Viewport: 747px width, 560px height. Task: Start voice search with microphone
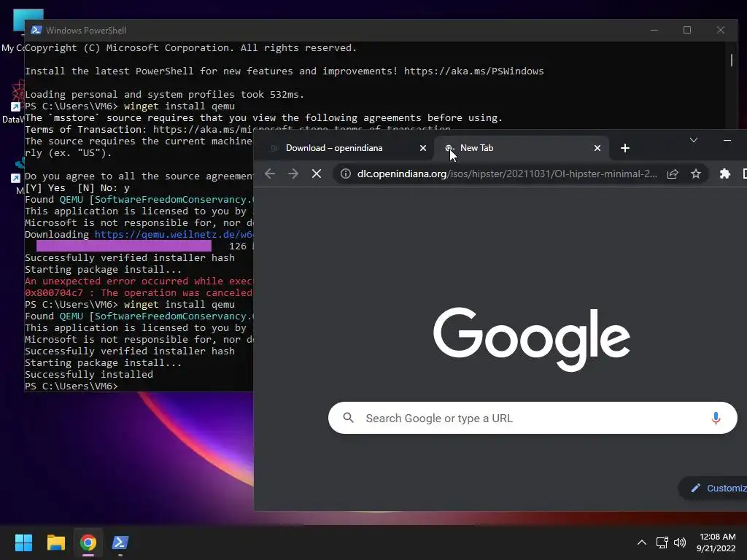point(715,418)
